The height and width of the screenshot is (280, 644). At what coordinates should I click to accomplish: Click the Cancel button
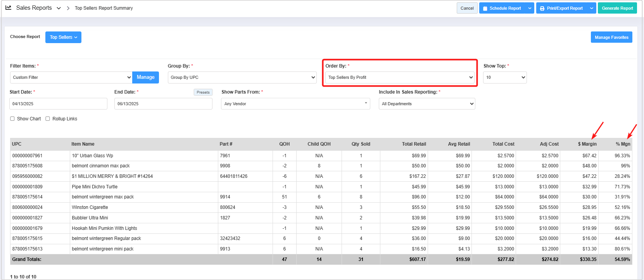pyautogui.click(x=467, y=8)
